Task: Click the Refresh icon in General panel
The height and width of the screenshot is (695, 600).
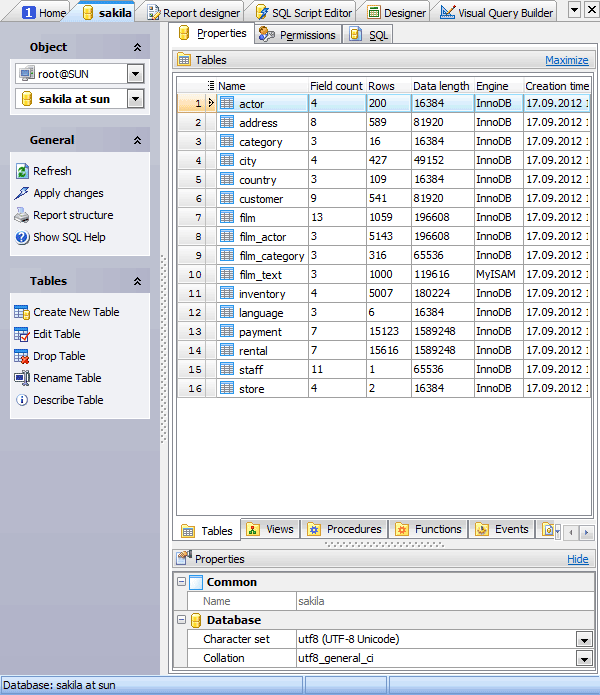Action: point(22,171)
